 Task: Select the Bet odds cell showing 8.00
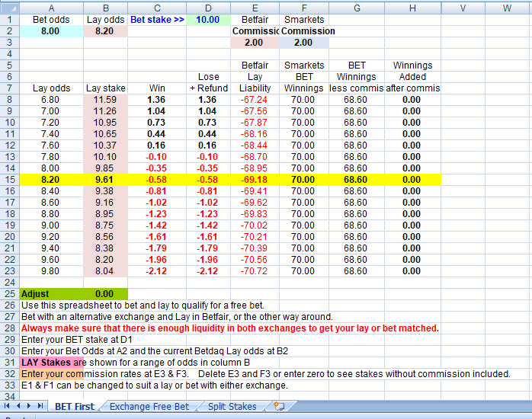(x=50, y=30)
